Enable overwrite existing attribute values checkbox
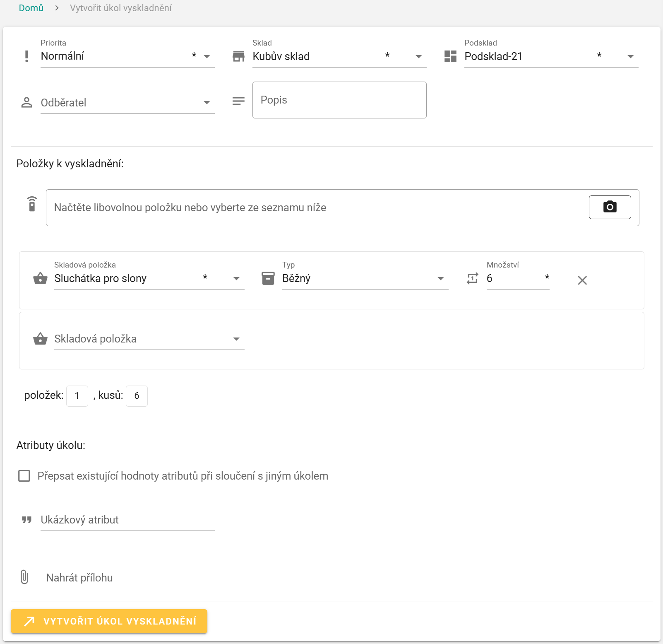This screenshot has width=663, height=644. 24,476
